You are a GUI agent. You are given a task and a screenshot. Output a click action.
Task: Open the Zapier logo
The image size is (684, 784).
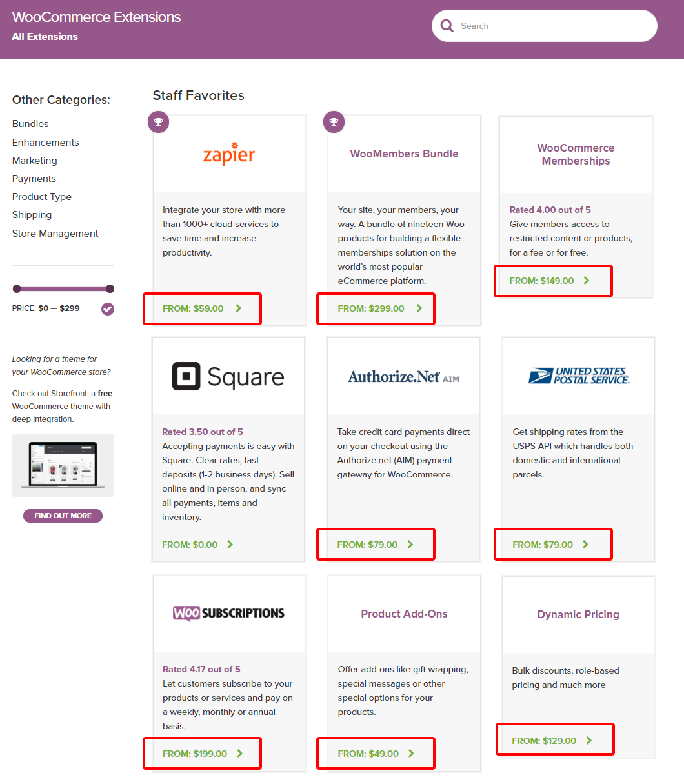pos(229,154)
